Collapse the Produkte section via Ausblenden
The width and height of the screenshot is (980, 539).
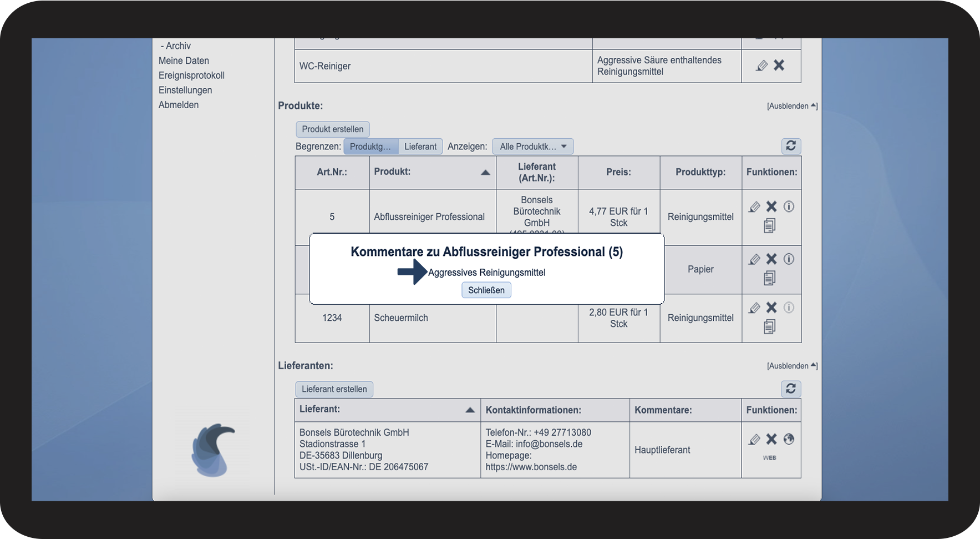click(791, 106)
